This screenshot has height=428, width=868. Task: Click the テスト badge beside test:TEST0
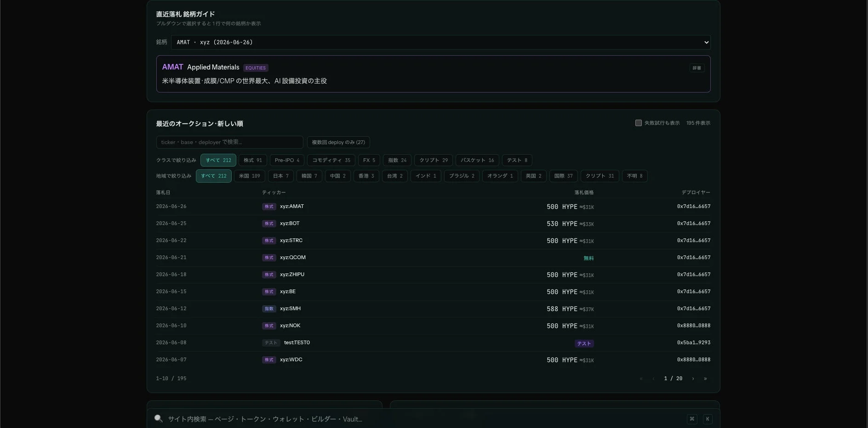coord(271,343)
